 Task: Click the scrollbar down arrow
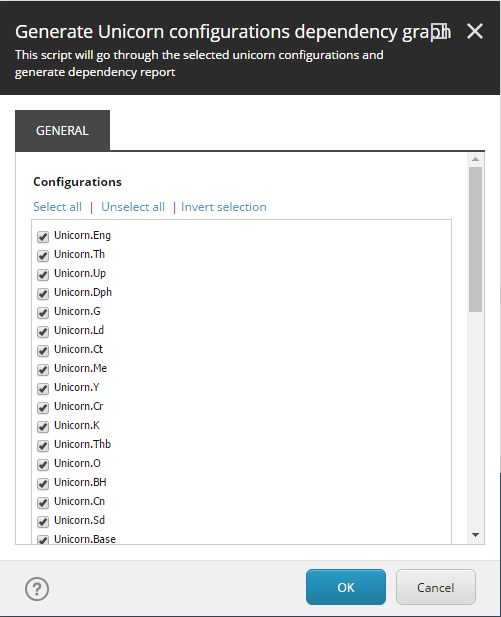pos(475,535)
